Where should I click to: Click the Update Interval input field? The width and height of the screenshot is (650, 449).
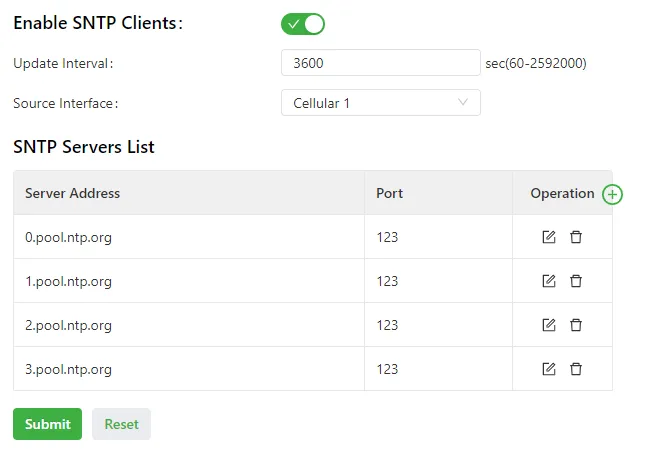381,63
